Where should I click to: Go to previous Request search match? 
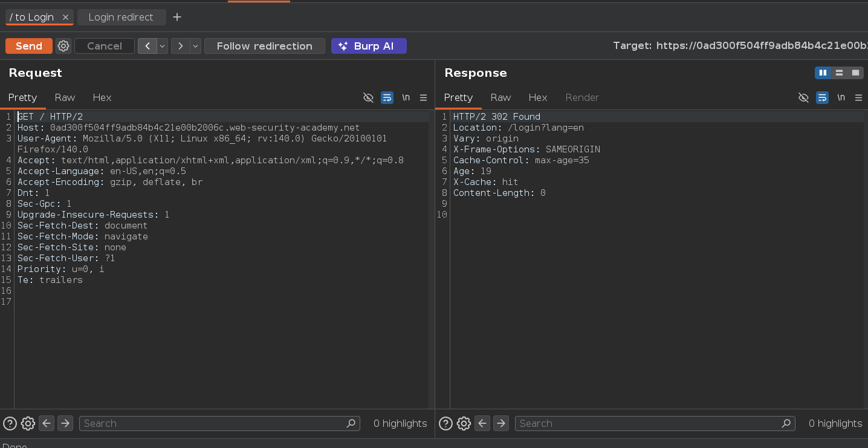point(47,423)
